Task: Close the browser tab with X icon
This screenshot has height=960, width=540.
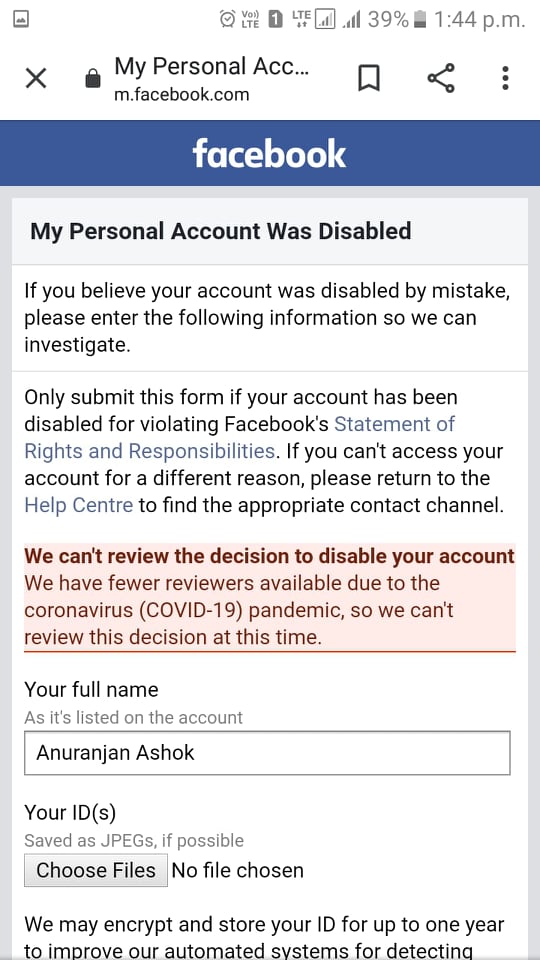Action: tap(36, 78)
